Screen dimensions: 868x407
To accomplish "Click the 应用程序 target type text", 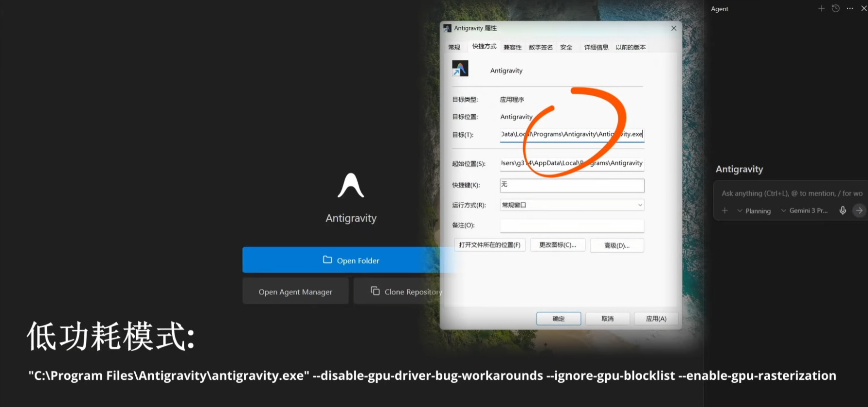I will 512,99.
